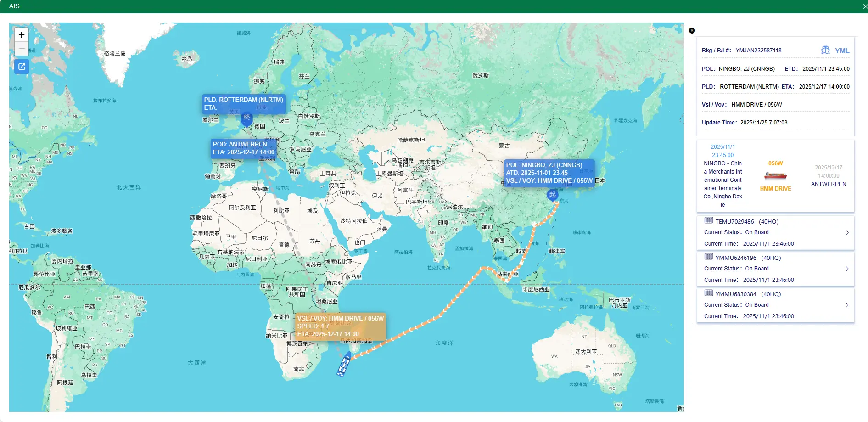
Task: Click ANTWERPEN destination in voyage card
Action: [x=829, y=184]
